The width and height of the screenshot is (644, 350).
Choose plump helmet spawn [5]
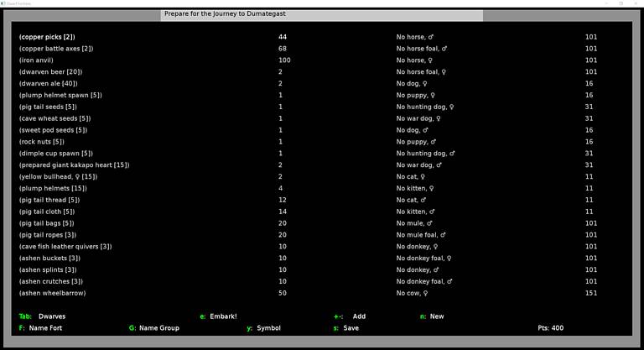60,95
